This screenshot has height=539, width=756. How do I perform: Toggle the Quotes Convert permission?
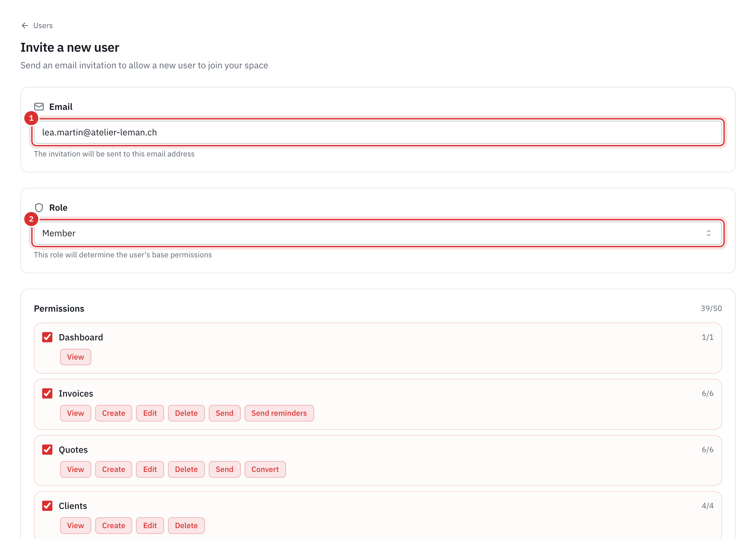coord(265,469)
